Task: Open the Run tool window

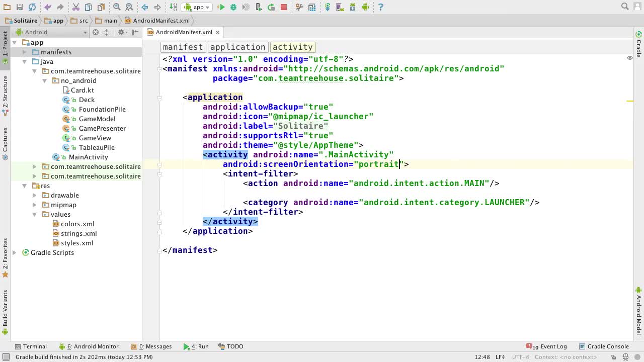Action: point(196,346)
